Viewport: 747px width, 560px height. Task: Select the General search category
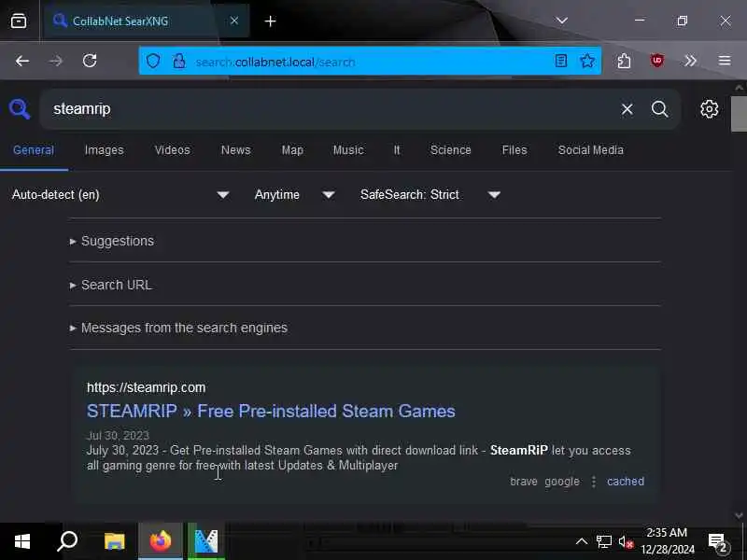click(x=34, y=150)
